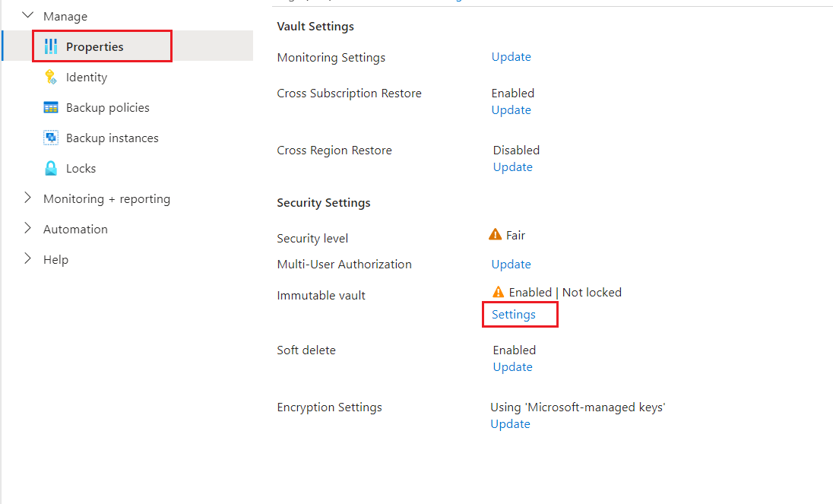Expand the Automation section
Image resolution: width=833 pixels, height=504 pixels.
[x=27, y=228]
